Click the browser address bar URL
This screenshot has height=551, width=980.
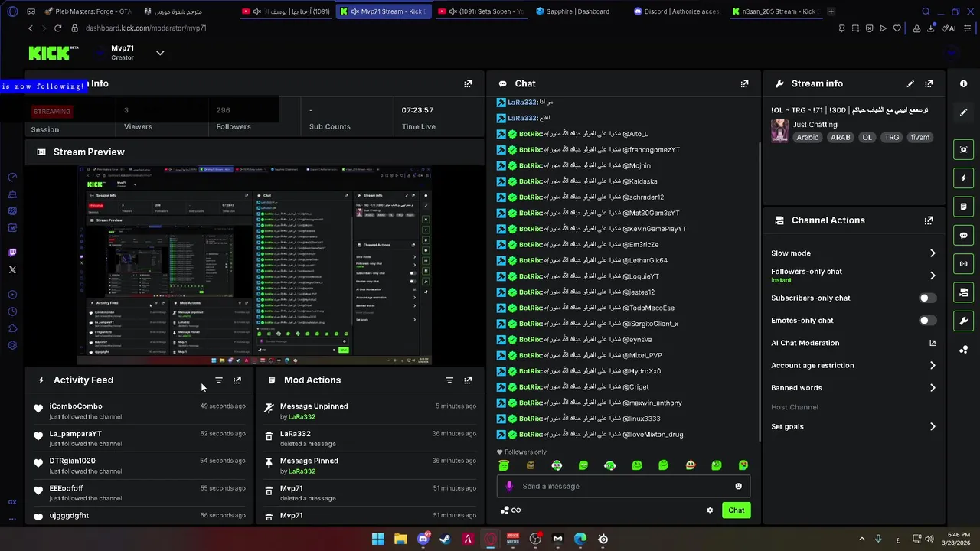(x=146, y=28)
